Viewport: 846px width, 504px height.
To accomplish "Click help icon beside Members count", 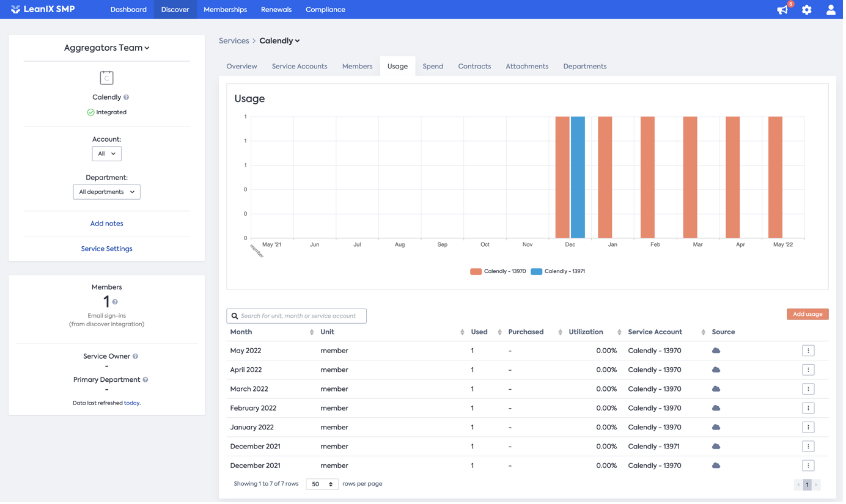I will pyautogui.click(x=116, y=303).
